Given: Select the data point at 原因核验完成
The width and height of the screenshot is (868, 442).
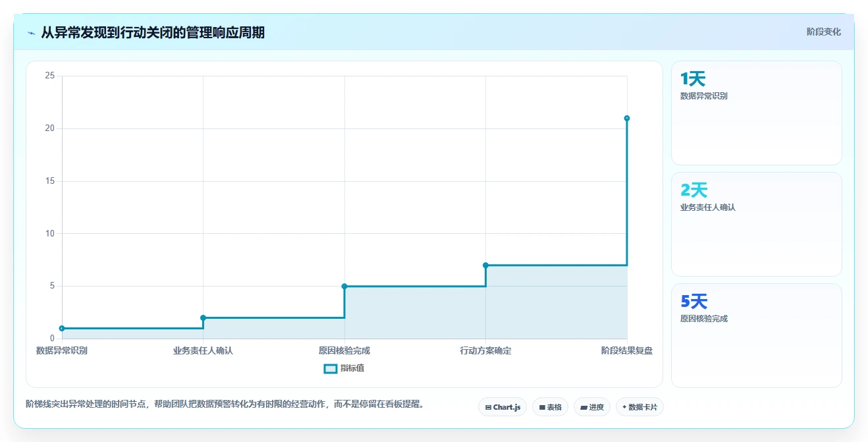Looking at the screenshot, I should [x=344, y=286].
